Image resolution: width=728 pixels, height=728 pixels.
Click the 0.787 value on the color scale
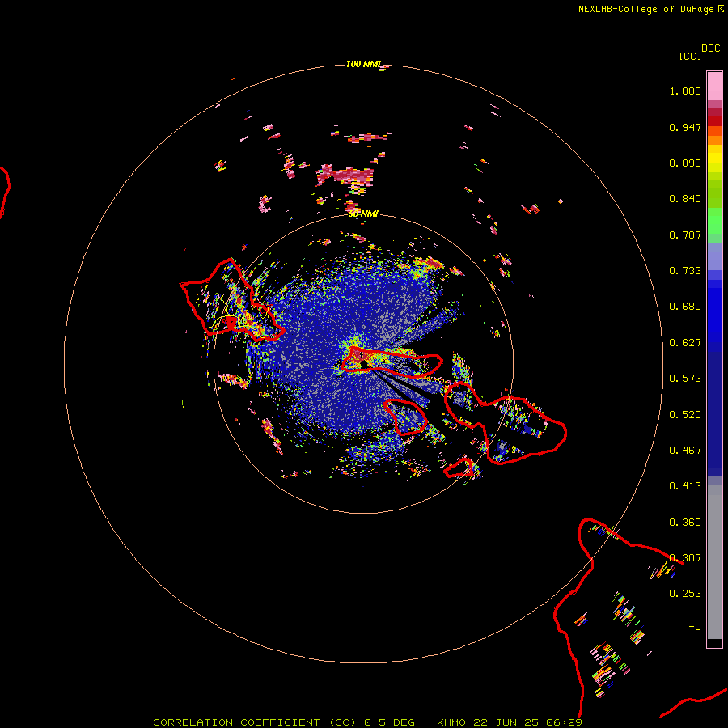coord(685,235)
